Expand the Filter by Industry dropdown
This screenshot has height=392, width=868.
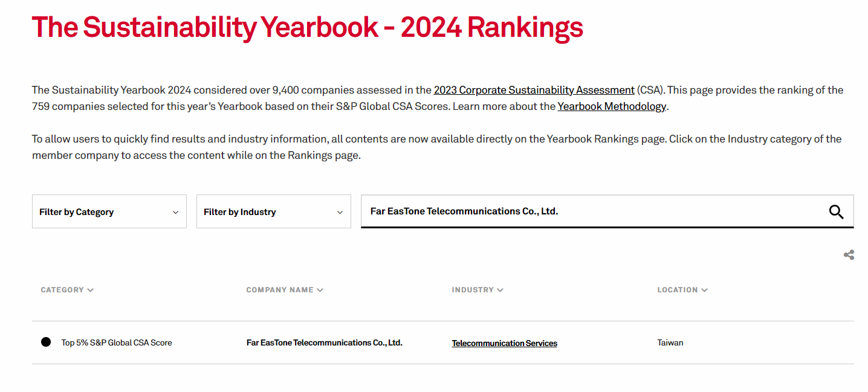(x=273, y=212)
